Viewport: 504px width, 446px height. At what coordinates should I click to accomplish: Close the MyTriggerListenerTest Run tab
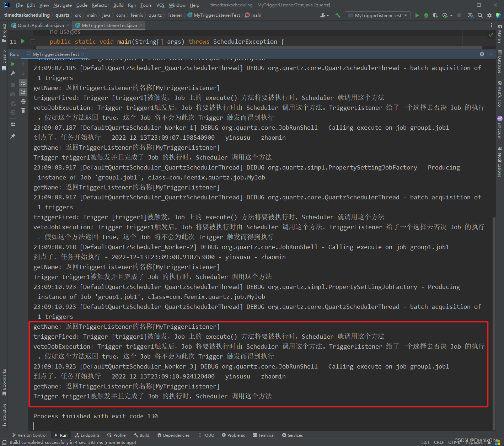[x=83, y=54]
